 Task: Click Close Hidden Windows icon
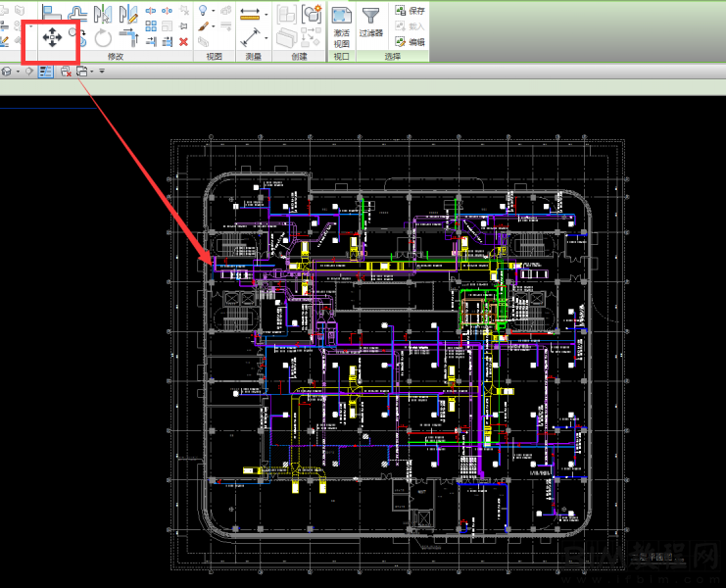67,72
